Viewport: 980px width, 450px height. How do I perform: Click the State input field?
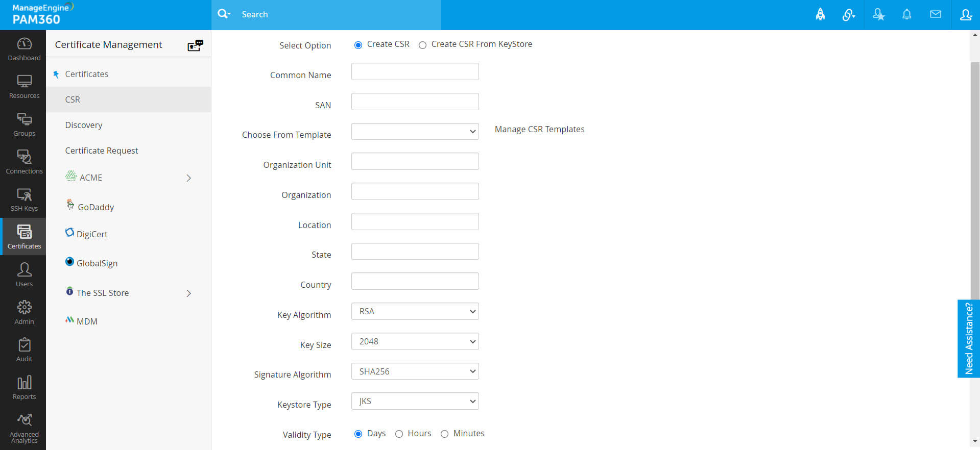[x=415, y=251]
